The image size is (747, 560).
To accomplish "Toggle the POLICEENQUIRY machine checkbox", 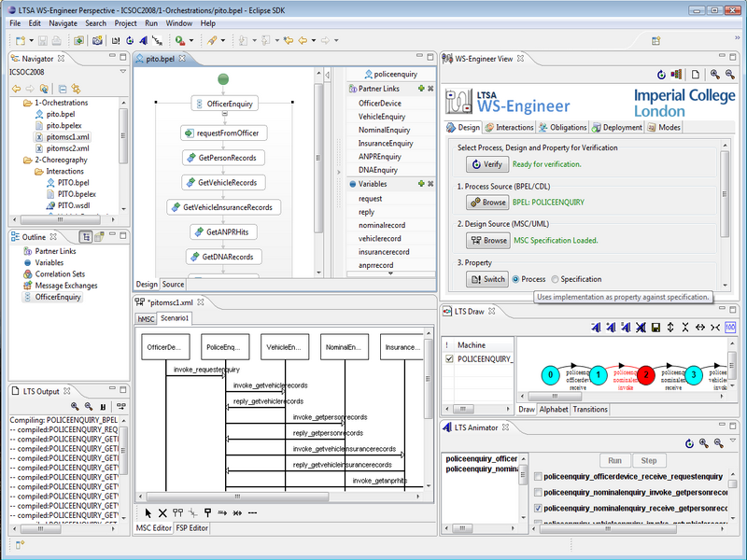I will [x=449, y=359].
